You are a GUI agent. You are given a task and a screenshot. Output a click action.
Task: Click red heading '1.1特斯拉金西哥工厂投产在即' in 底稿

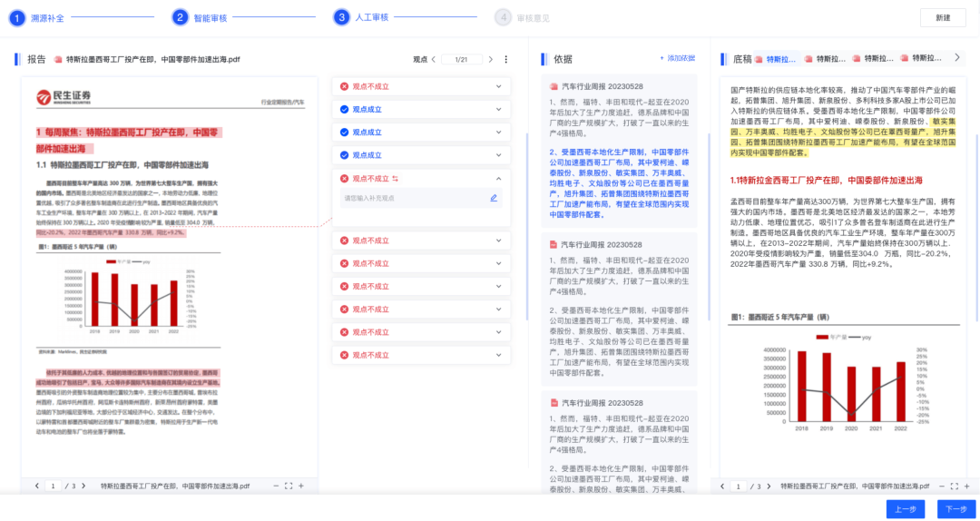click(827, 180)
